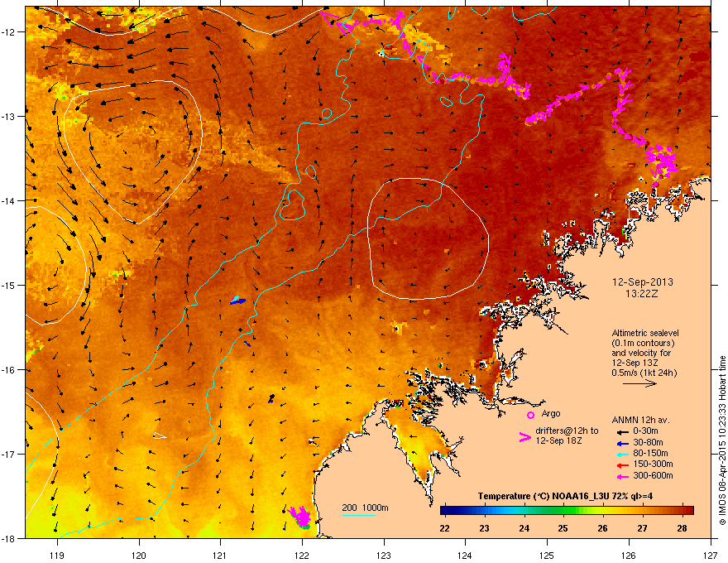
Task: Click the red 150-300m legend arrow
Action: (x=623, y=465)
